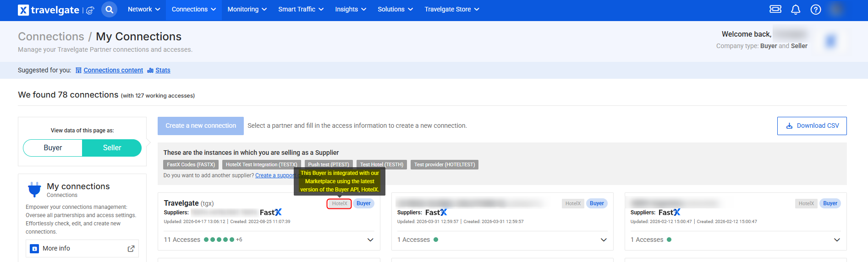Click Download CSV button

812,126
